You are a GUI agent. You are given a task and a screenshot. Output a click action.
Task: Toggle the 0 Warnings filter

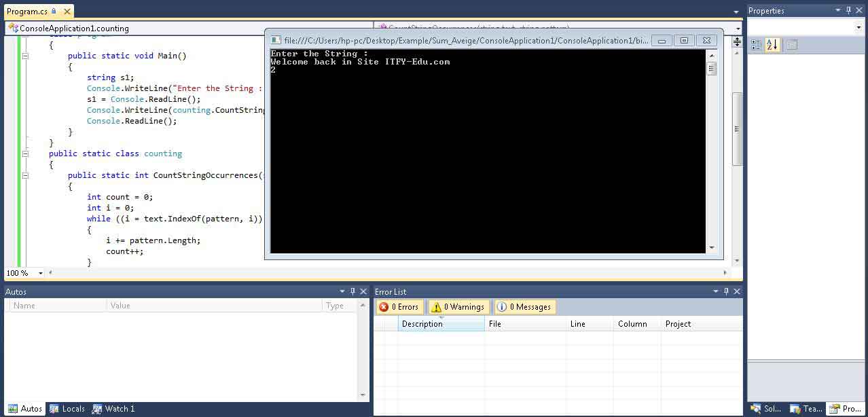[457, 307]
